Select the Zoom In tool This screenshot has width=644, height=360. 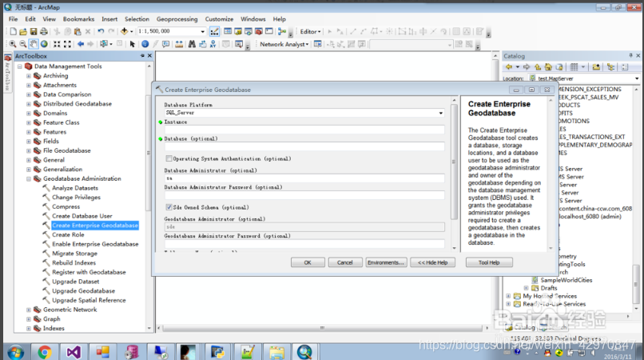click(13, 44)
